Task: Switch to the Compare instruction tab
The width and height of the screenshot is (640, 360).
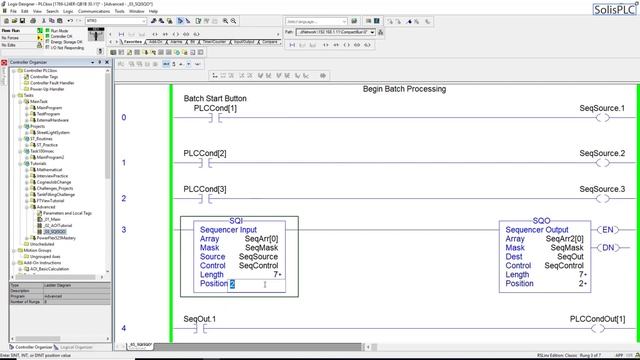Action: (x=269, y=42)
